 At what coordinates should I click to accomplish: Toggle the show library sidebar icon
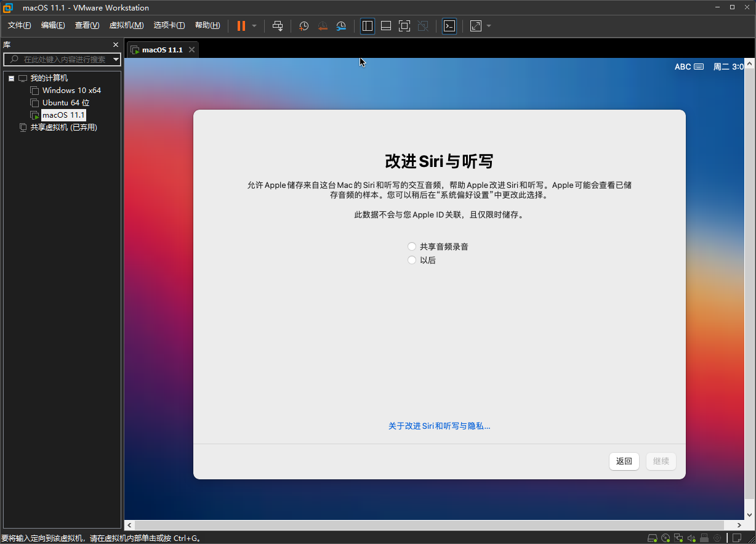point(368,26)
